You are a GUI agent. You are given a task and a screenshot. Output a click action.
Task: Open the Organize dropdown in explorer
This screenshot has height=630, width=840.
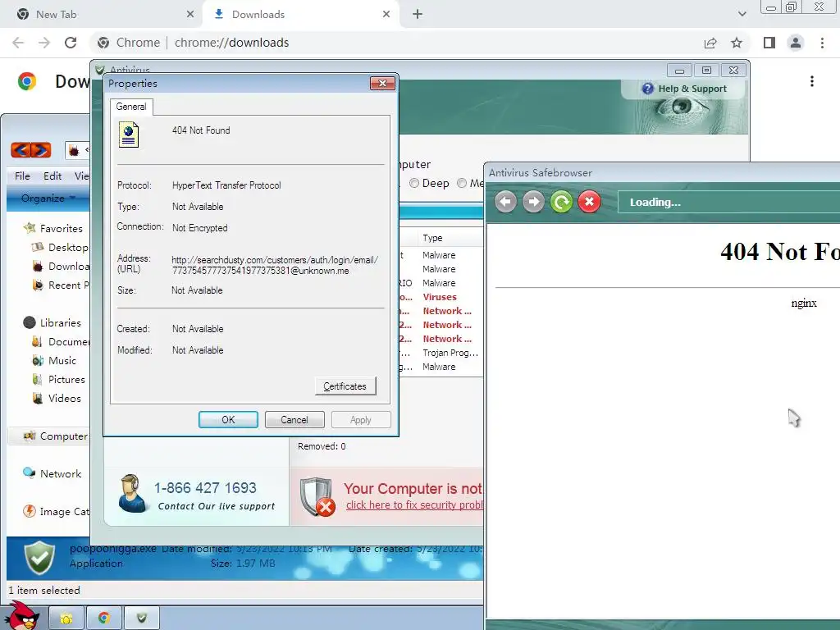[48, 199]
